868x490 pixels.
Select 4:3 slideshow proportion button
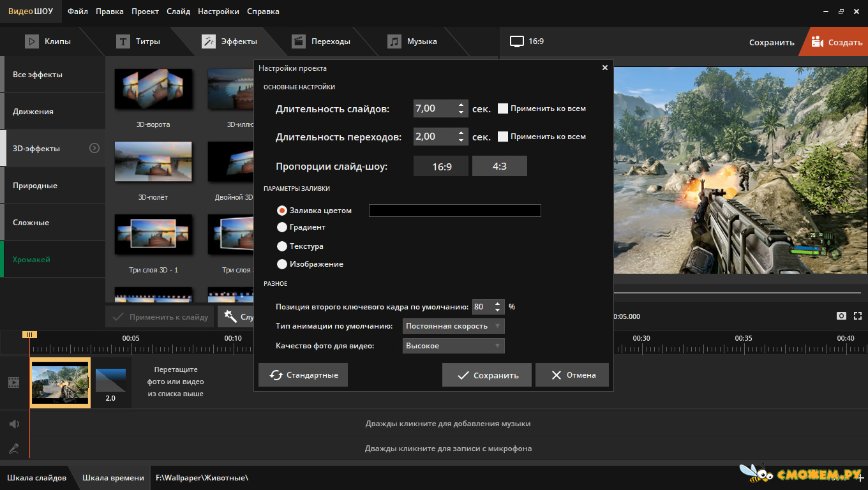coord(500,166)
